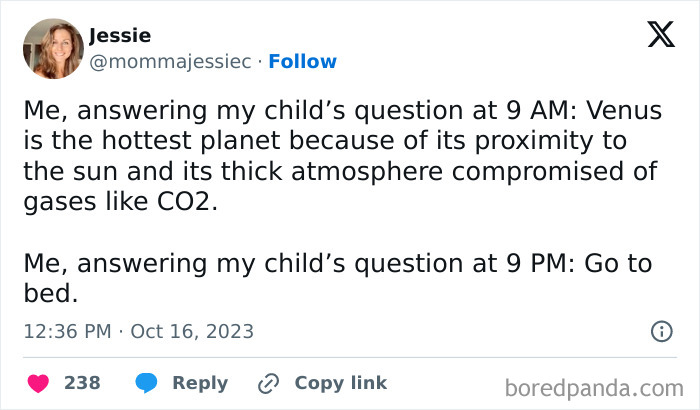The image size is (700, 410).
Task: Open the @mommajessiec handle link
Action: click(171, 61)
